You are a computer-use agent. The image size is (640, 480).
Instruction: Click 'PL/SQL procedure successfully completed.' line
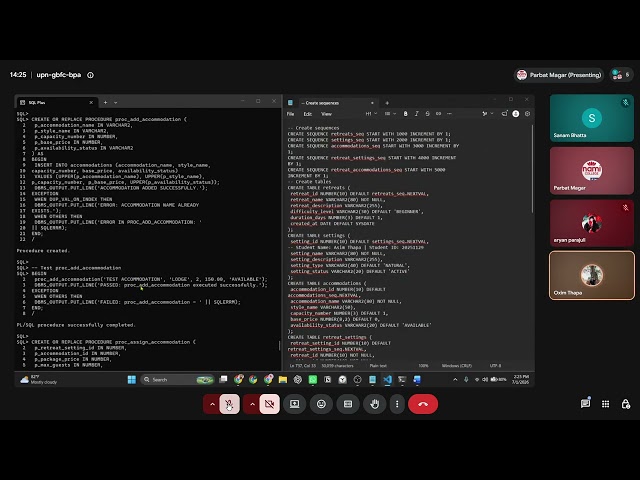click(x=76, y=325)
